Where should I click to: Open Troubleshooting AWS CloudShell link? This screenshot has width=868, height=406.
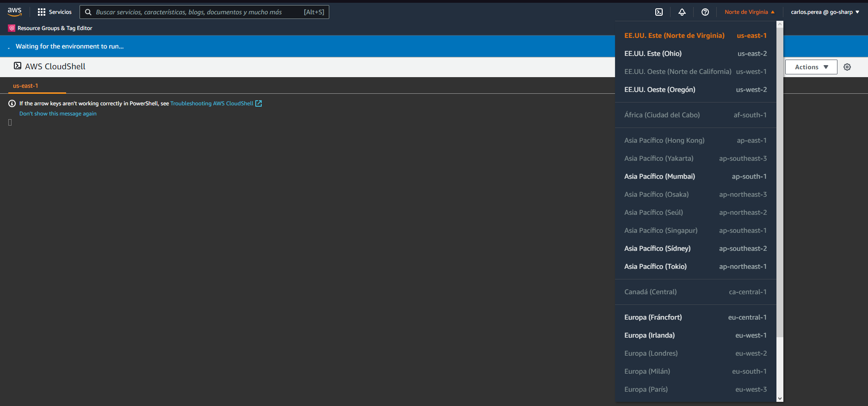pyautogui.click(x=212, y=103)
